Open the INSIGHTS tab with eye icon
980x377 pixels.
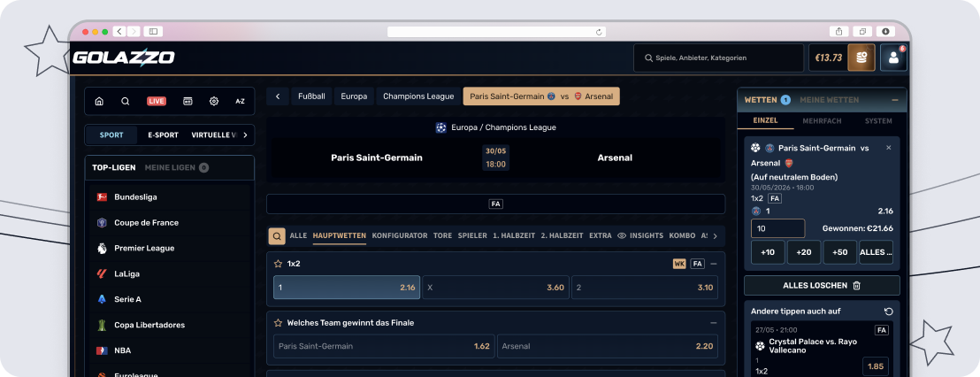pos(640,235)
